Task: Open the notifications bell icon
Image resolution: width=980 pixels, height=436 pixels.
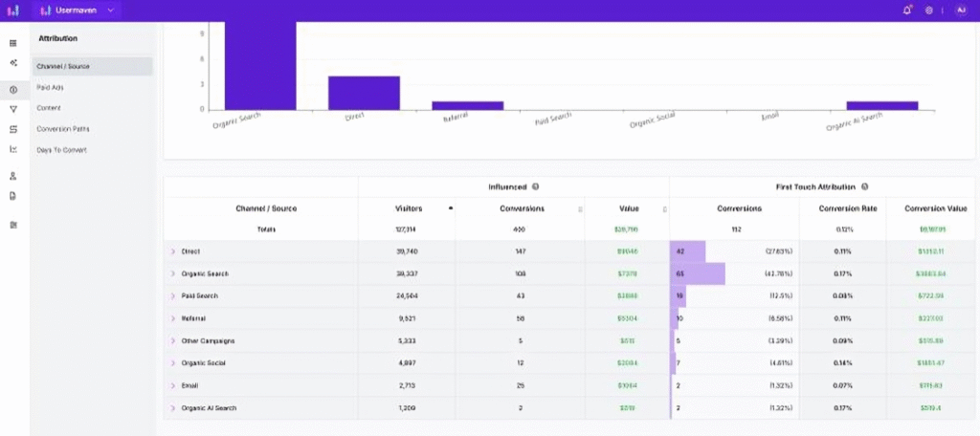Action: (907, 11)
